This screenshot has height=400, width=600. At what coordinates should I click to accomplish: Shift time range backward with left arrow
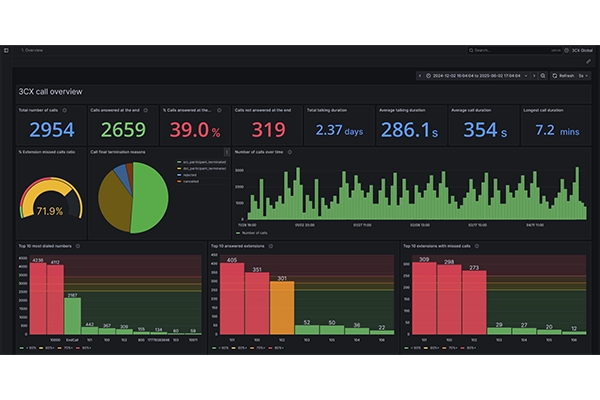pyautogui.click(x=420, y=75)
